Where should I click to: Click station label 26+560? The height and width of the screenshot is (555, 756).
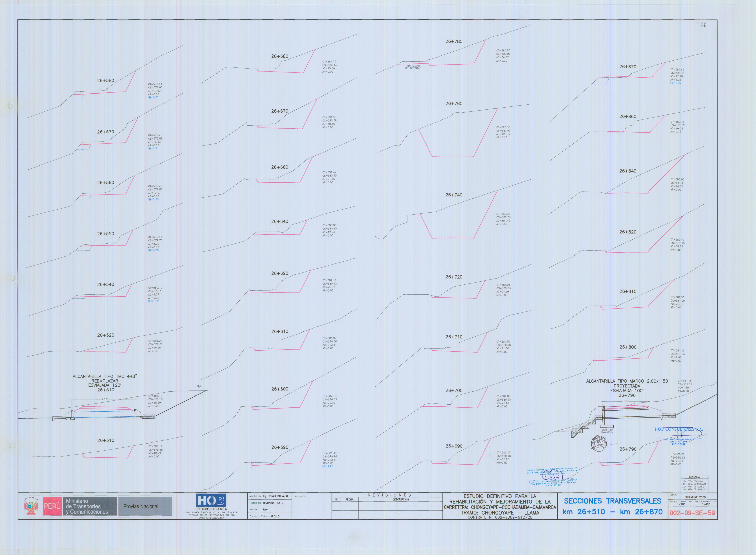pyautogui.click(x=106, y=183)
